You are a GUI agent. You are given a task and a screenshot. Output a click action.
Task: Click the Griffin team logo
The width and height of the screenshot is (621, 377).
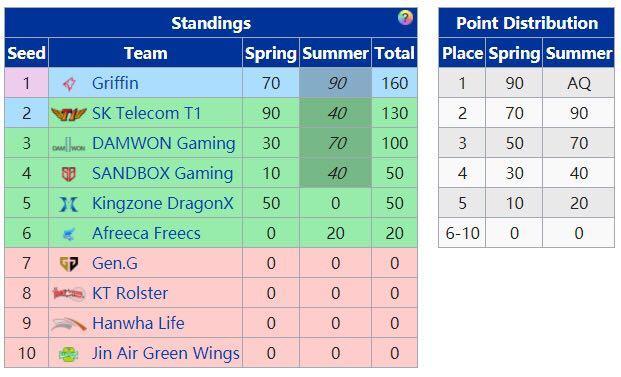(x=69, y=84)
